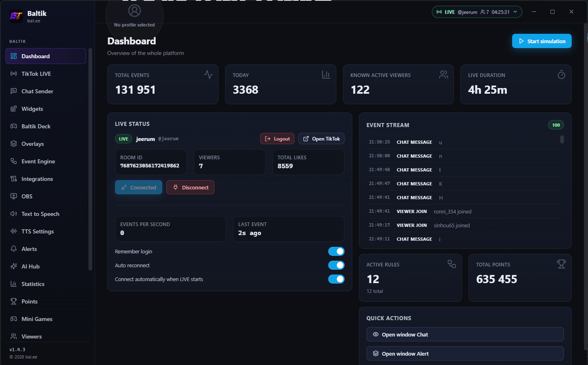Click the Connected status button
Screen dimensions: 588x365
point(139,187)
